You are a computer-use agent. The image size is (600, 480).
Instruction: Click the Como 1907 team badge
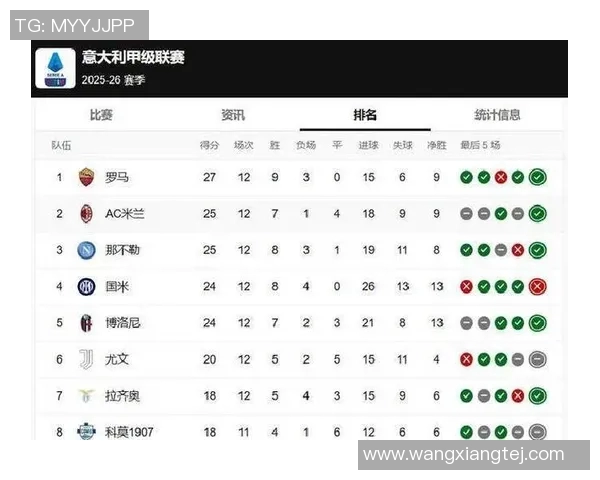pyautogui.click(x=86, y=431)
